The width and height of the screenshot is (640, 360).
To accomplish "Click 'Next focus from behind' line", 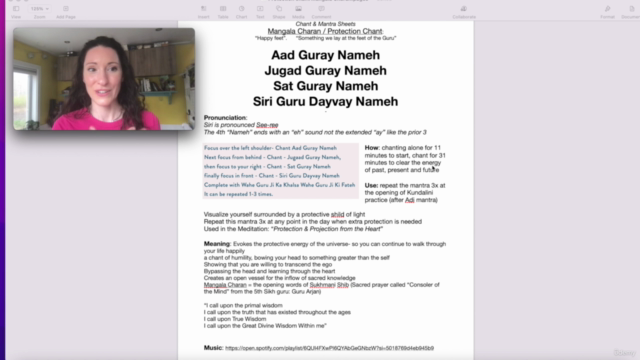I will coord(272,157).
